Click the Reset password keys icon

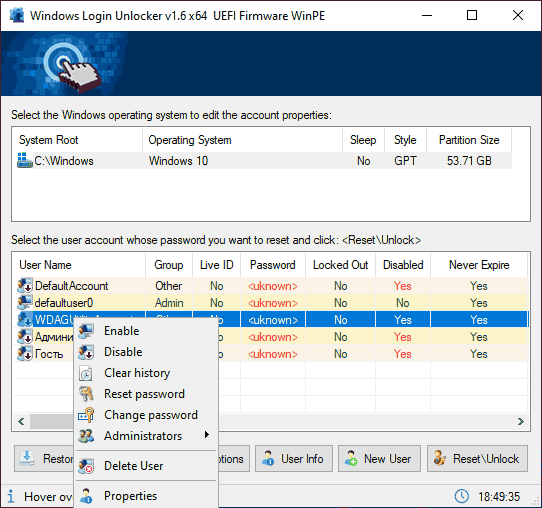(x=86, y=394)
